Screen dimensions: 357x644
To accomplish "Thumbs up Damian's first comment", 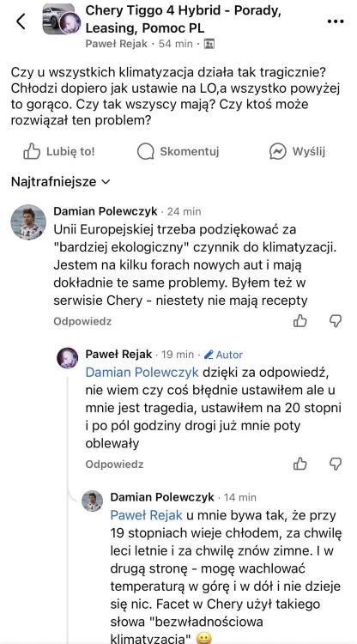I will (300, 321).
